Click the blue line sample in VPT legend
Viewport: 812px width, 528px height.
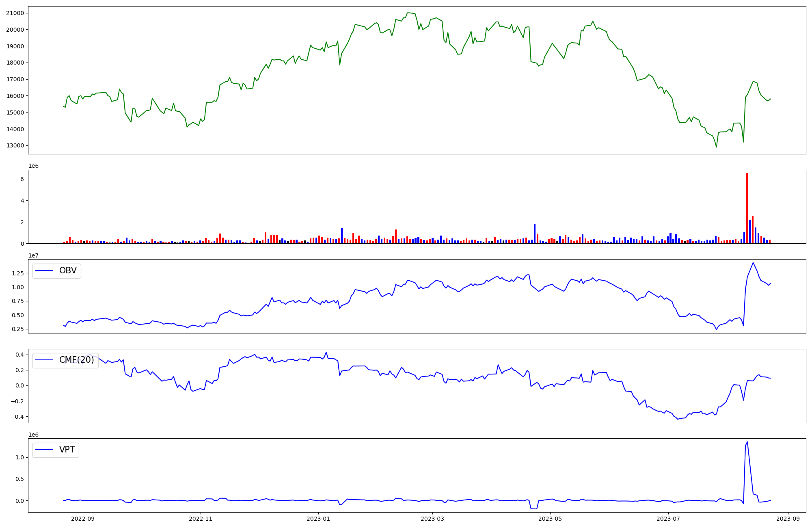point(45,450)
